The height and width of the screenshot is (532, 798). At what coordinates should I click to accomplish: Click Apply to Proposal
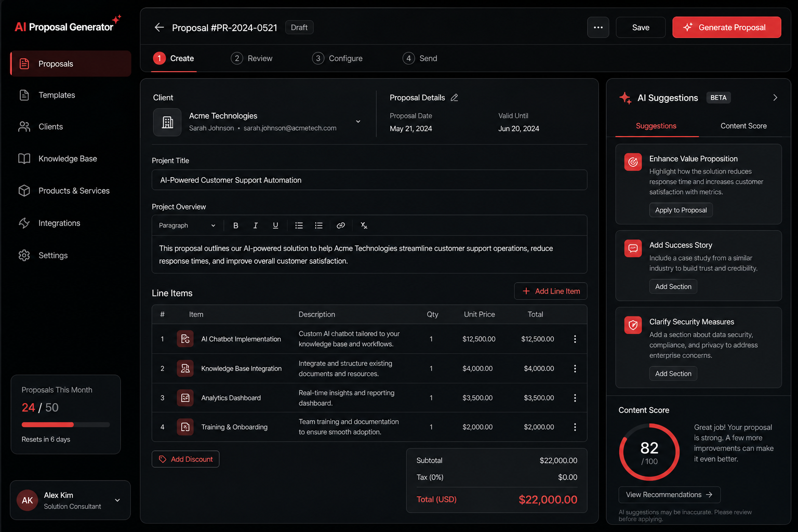(x=681, y=210)
